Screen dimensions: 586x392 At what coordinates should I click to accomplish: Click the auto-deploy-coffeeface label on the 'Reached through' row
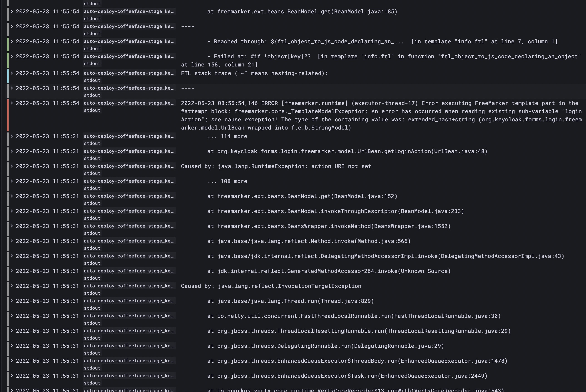tap(129, 41)
